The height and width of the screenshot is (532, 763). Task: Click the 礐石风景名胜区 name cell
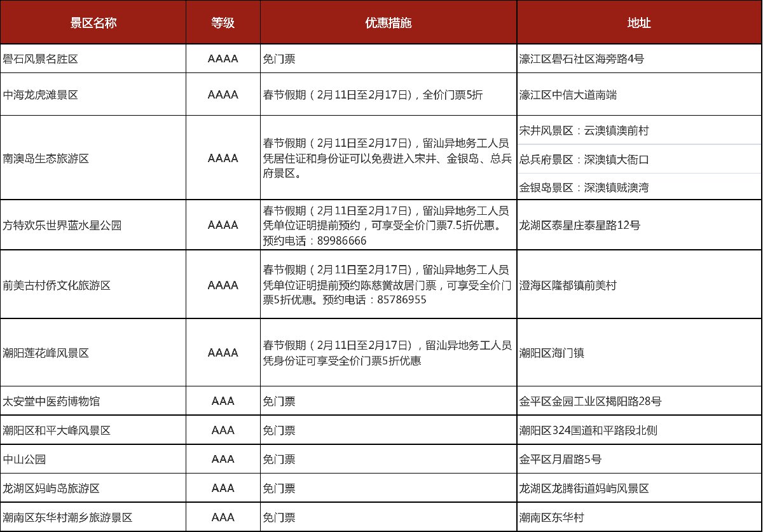pos(41,59)
